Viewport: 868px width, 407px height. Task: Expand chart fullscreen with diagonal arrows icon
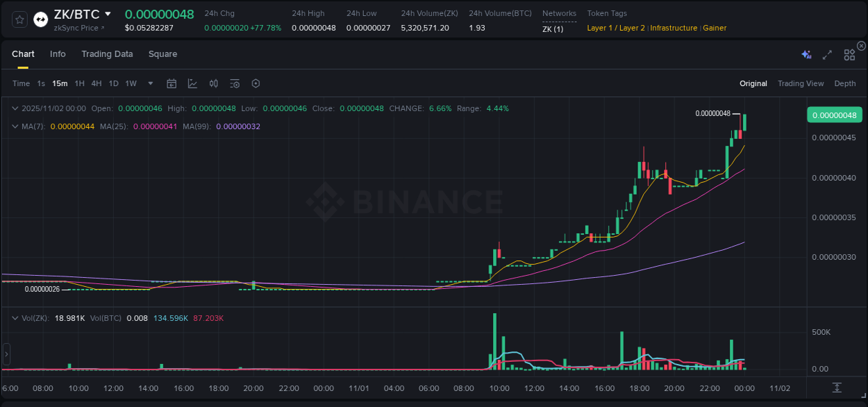point(826,54)
